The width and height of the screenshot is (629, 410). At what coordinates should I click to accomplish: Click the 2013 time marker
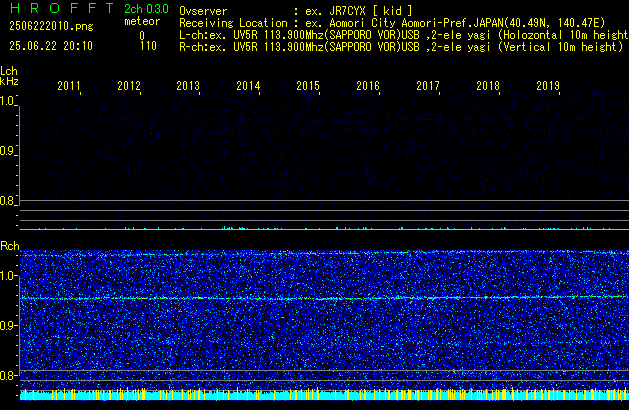click(188, 86)
